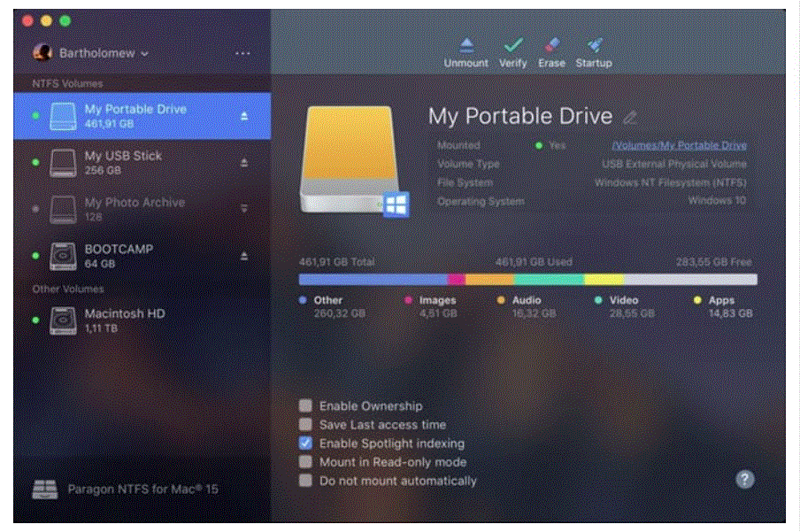Click the Startup rocket icon

tap(594, 45)
